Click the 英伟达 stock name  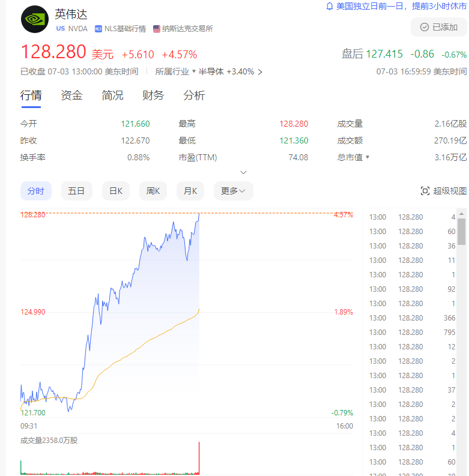coord(71,14)
